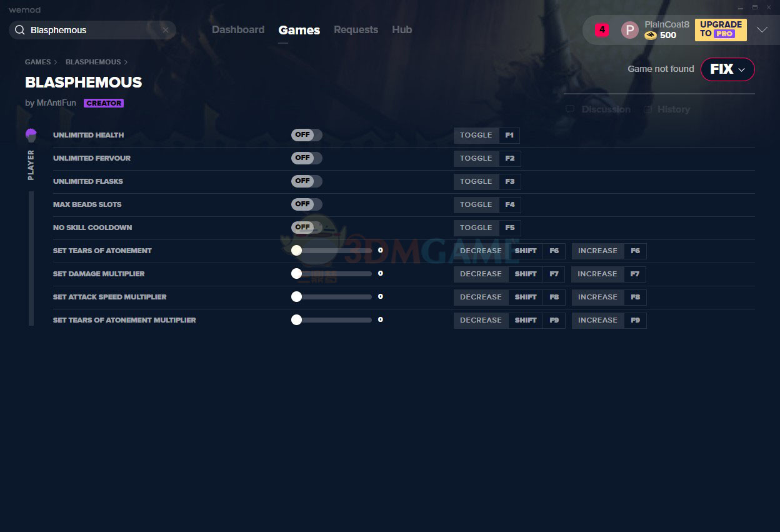Switch on No Skill Cooldown

click(x=306, y=228)
